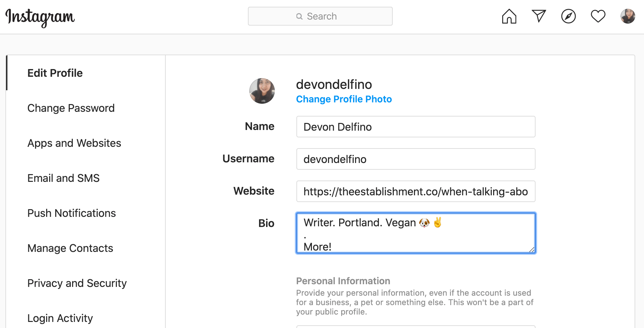Open Direct messages paper plane icon
Viewport: 644px width, 328px height.
click(539, 16)
